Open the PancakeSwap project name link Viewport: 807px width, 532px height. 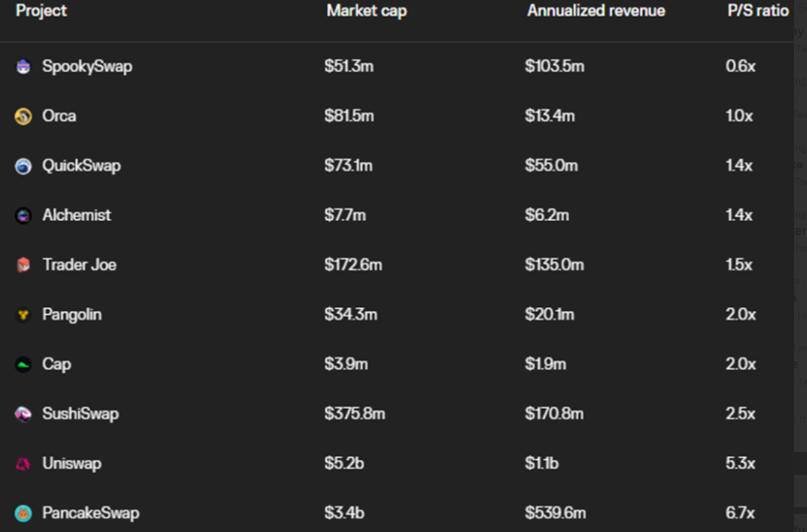click(90, 513)
